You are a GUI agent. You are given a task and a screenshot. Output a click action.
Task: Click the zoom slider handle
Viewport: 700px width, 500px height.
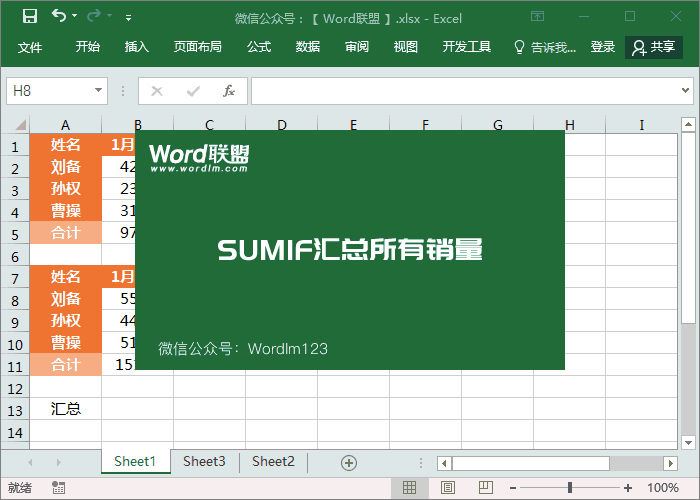(570, 488)
